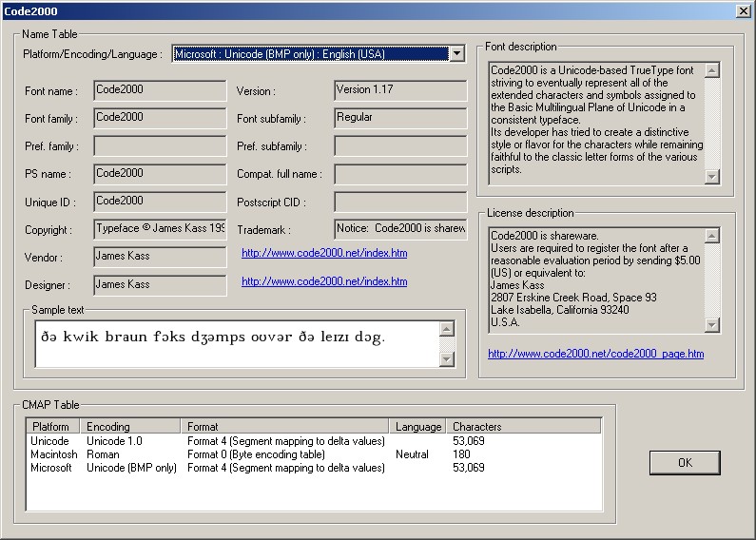Open the Vendor link code2000.net/index.htm
The height and width of the screenshot is (540, 756).
point(324,253)
